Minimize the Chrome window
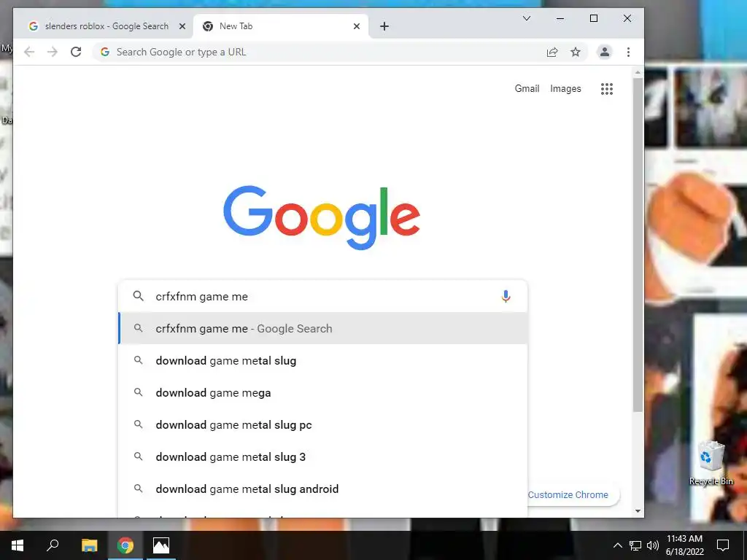Viewport: 747px width, 560px height. (x=560, y=18)
